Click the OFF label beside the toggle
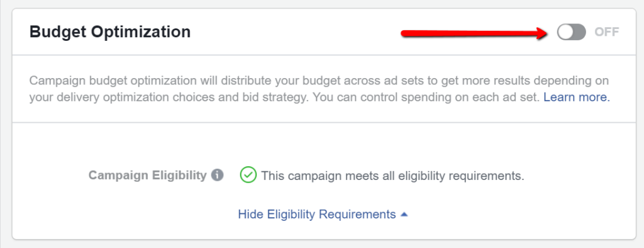Screen dimensions: 644x248 point(607,32)
